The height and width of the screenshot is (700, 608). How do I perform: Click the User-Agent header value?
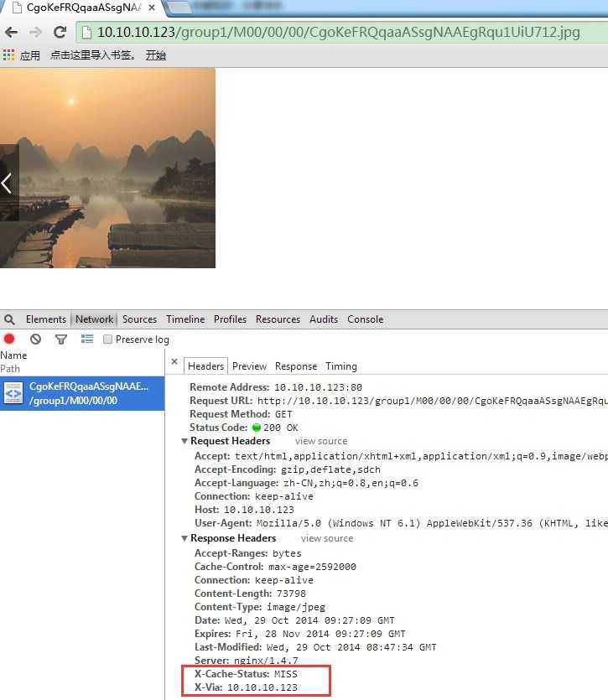point(432,523)
